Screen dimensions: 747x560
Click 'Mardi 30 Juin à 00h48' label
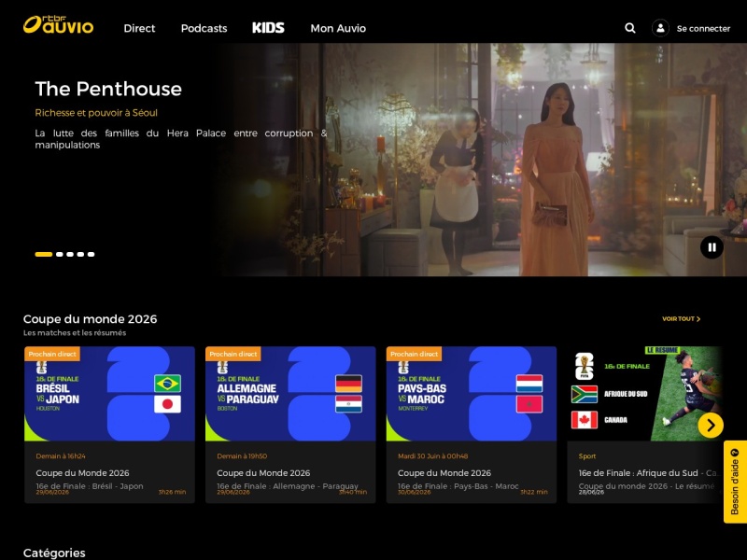433,456
